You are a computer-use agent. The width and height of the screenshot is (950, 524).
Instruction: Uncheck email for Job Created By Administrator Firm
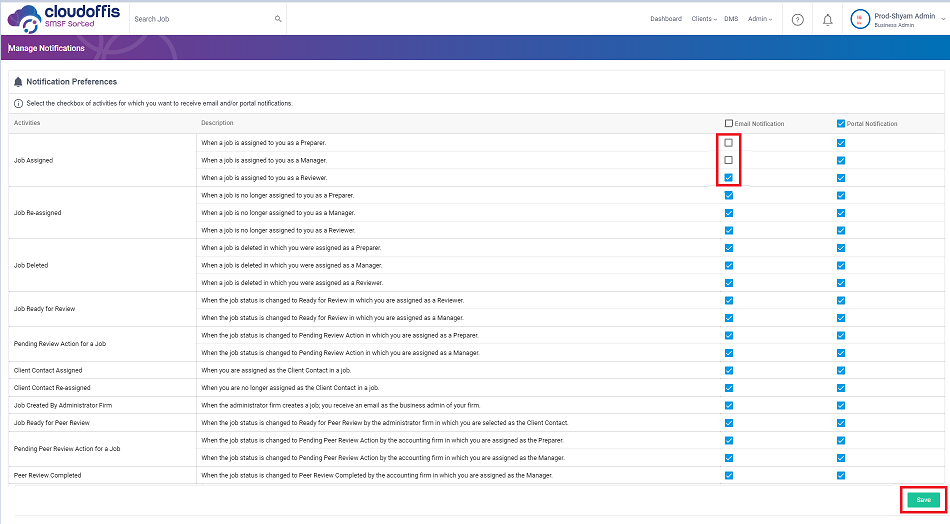pos(729,406)
